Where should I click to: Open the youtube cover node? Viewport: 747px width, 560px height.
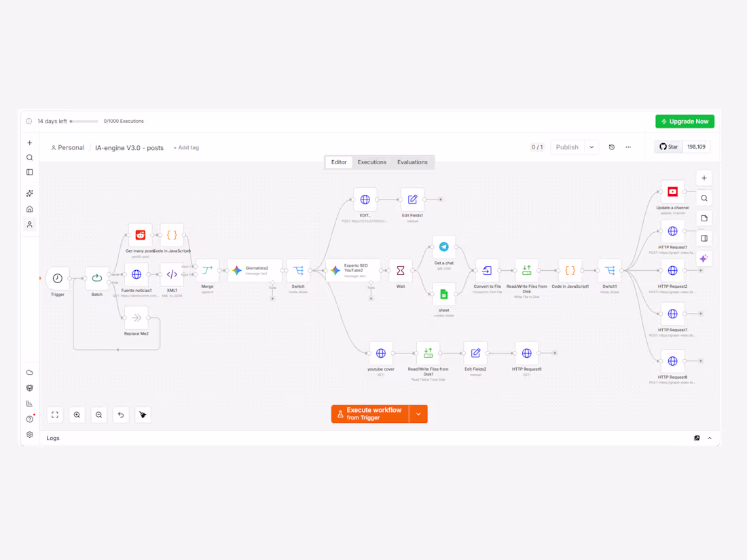(x=381, y=354)
